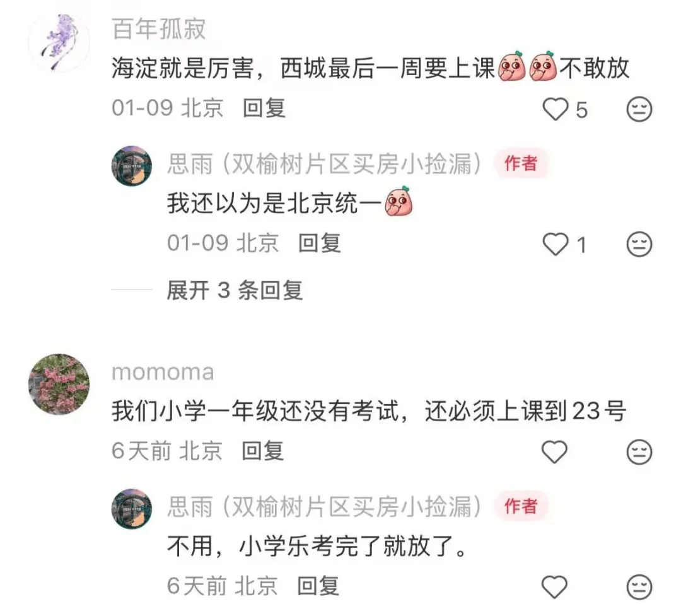Tap dislike face icon on momoma's comment
Screen dimensions: 681x616
coord(639,452)
